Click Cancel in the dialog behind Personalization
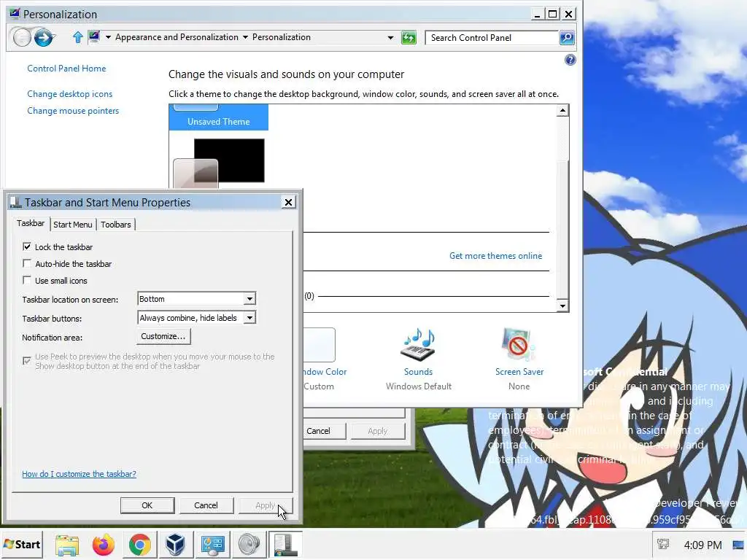The width and height of the screenshot is (747, 560). [x=318, y=431]
